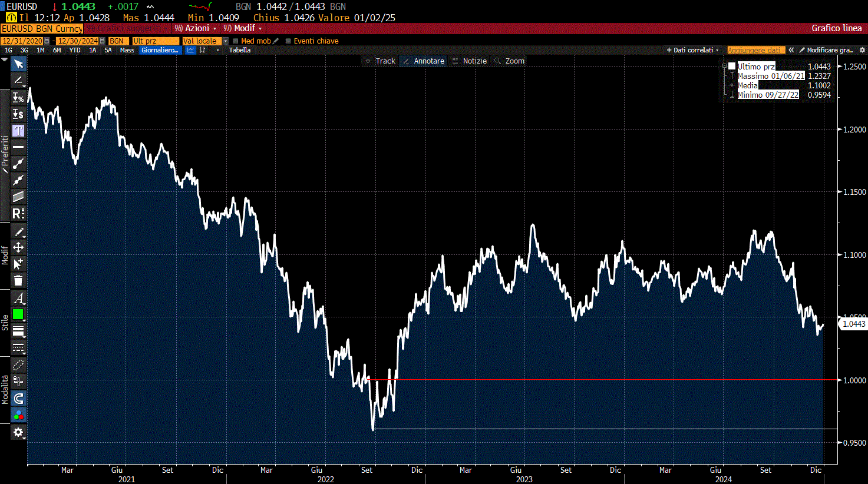
Task: Click the white Ultimo prz legend swatch
Action: (x=732, y=67)
